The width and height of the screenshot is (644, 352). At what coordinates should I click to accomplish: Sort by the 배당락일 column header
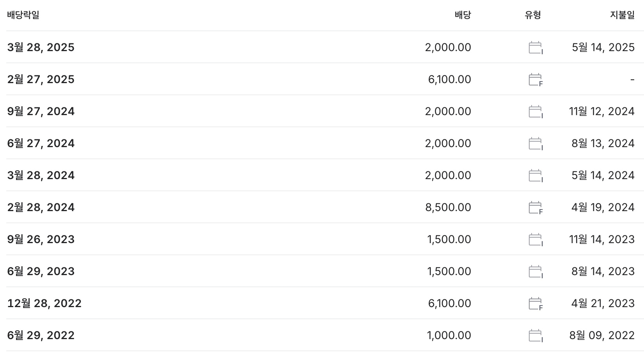click(23, 15)
